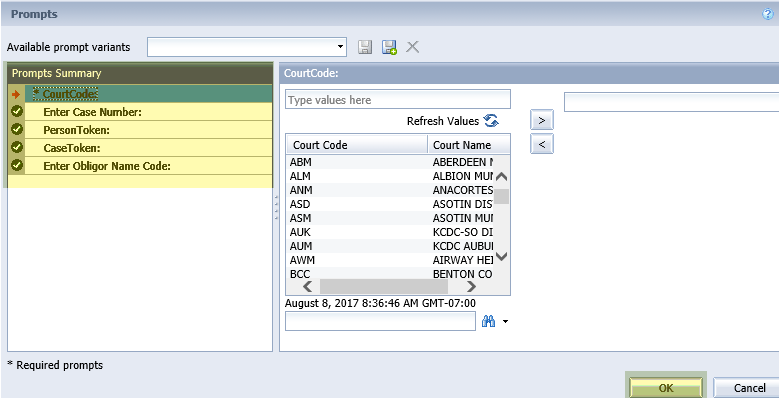Select court code AUK in the list
This screenshot has width=779, height=398.
(301, 232)
